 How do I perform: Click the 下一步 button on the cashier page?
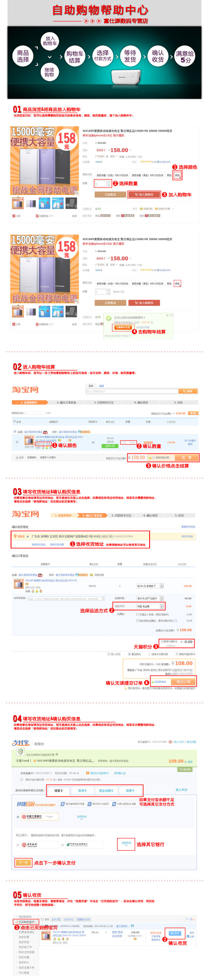point(23,862)
